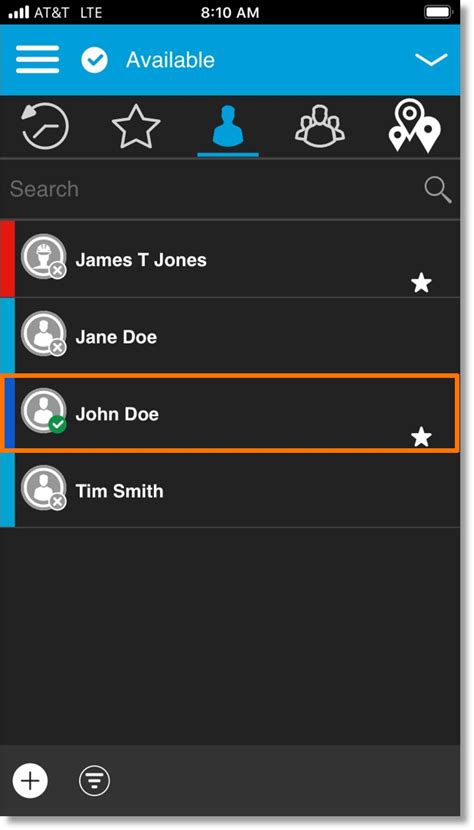The height and width of the screenshot is (830, 474).
Task: Click the red color bar beside James
Action: coord(7,259)
